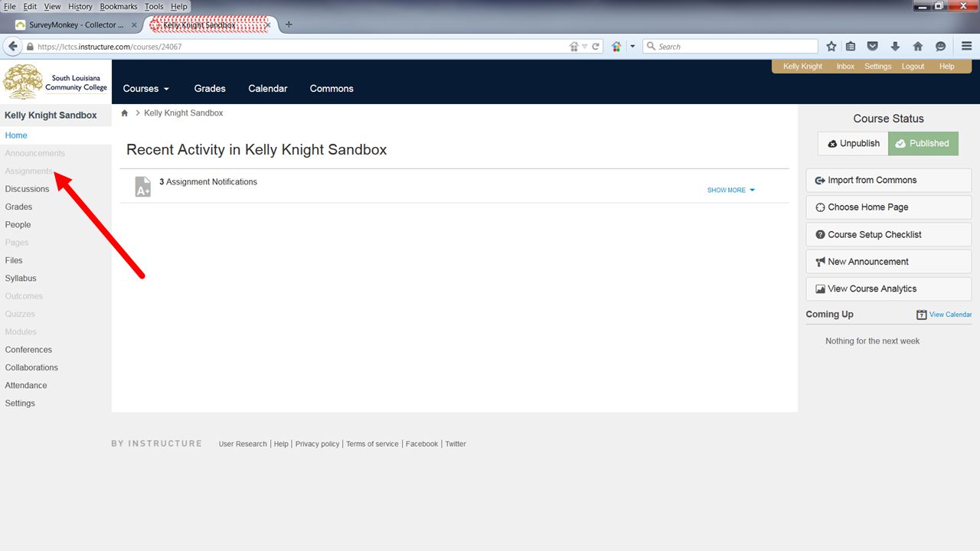The width and height of the screenshot is (980, 551).
Task: Click the colorful house icon by address bar
Action: tap(616, 47)
